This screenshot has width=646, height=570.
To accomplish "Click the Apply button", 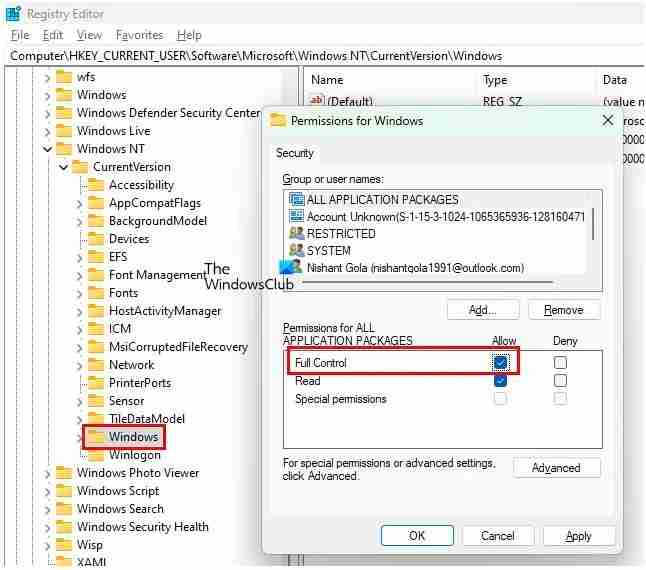I will click(x=579, y=535).
